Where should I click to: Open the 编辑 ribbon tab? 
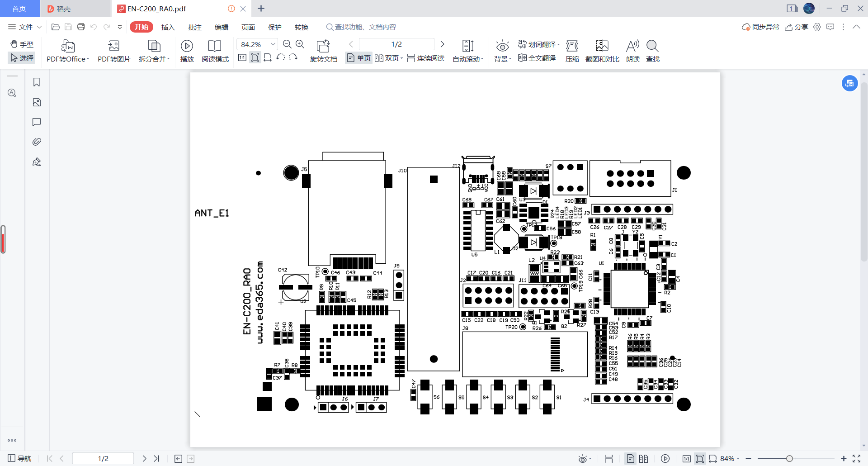point(222,27)
